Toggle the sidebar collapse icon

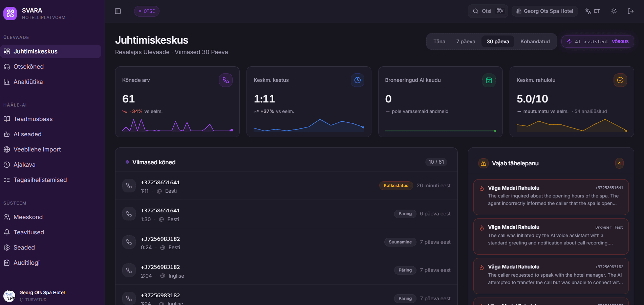coord(118,11)
